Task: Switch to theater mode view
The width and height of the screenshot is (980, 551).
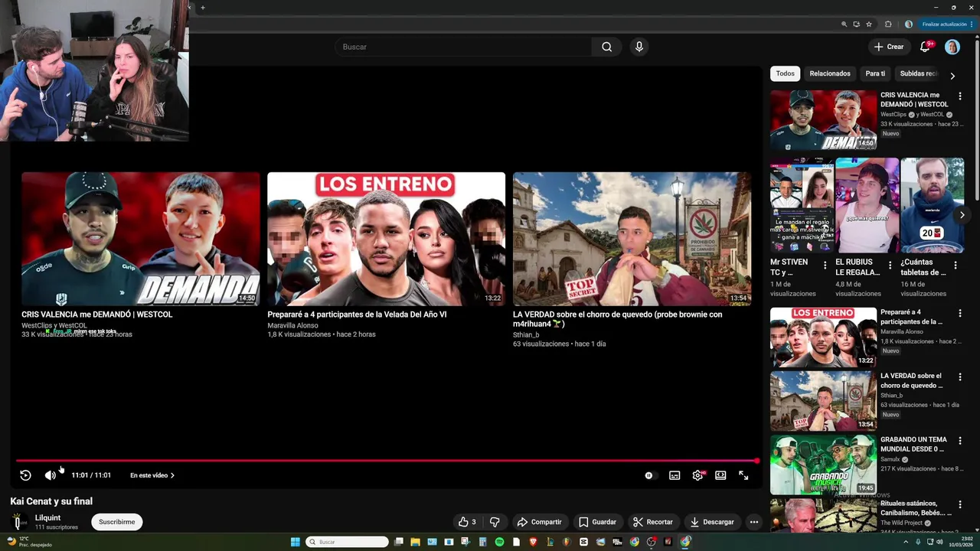Action: tap(720, 475)
